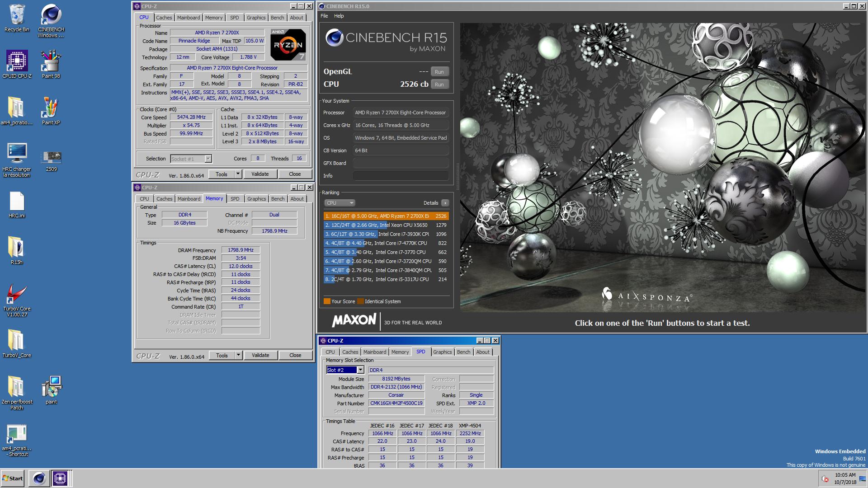Select top ranking row AMD Ryzen 7 2700X
The image size is (868, 488).
[386, 216]
